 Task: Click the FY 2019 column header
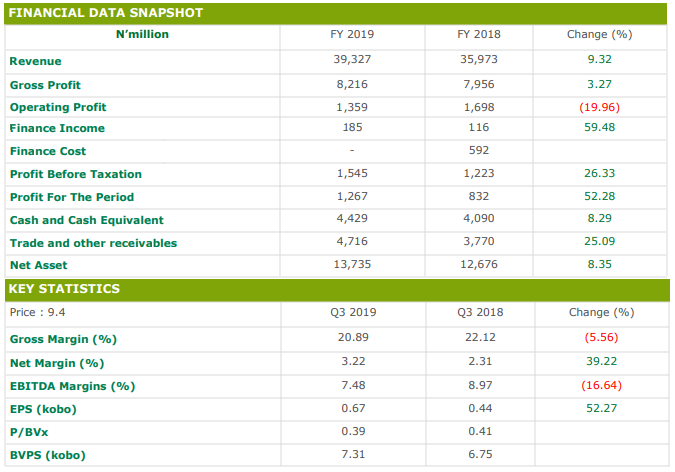tap(352, 34)
